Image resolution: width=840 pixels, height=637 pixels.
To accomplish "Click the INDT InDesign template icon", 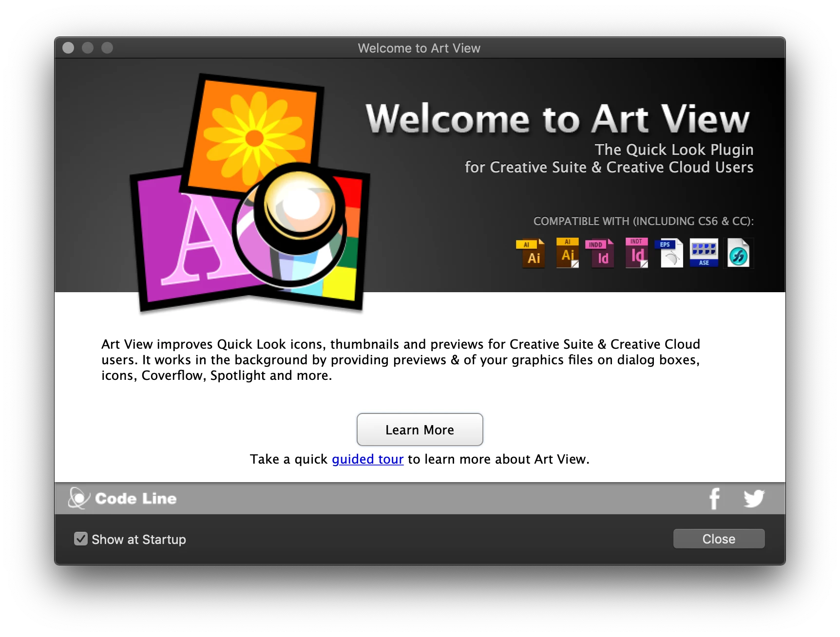I will coord(637,253).
